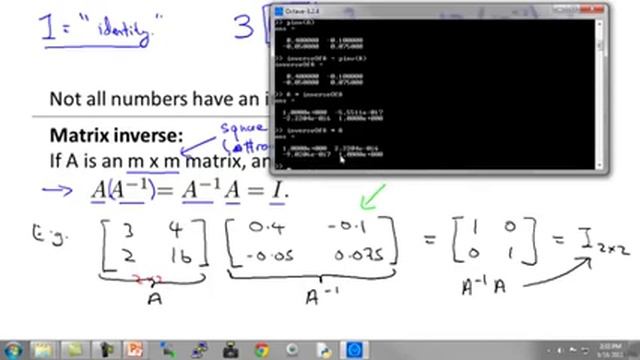
Task: Show hidden tray icons arrow
Action: pos(548,350)
